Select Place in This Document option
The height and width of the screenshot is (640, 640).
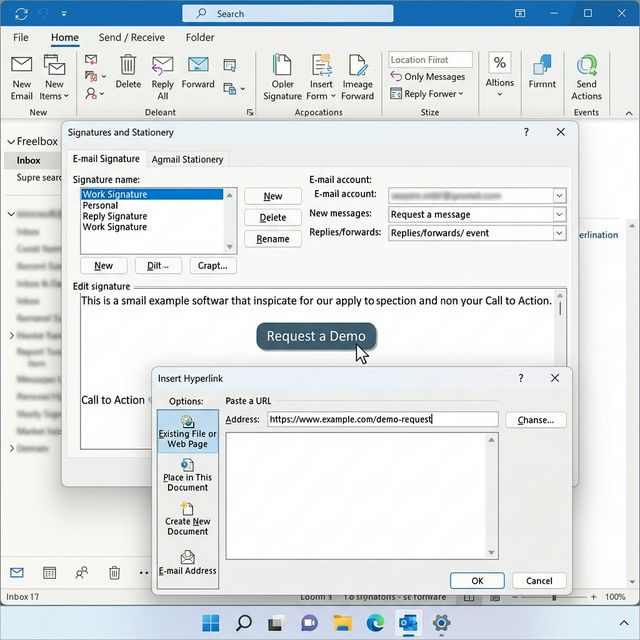tap(188, 476)
